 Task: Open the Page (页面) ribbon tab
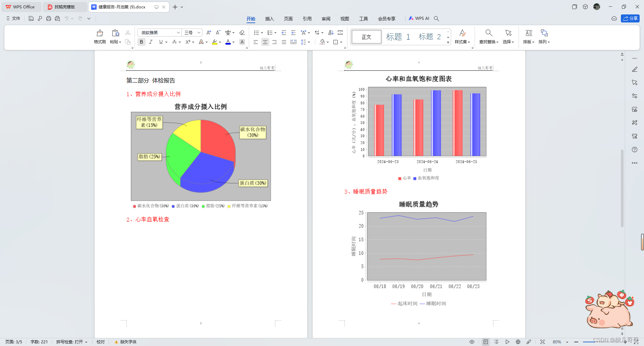[288, 18]
